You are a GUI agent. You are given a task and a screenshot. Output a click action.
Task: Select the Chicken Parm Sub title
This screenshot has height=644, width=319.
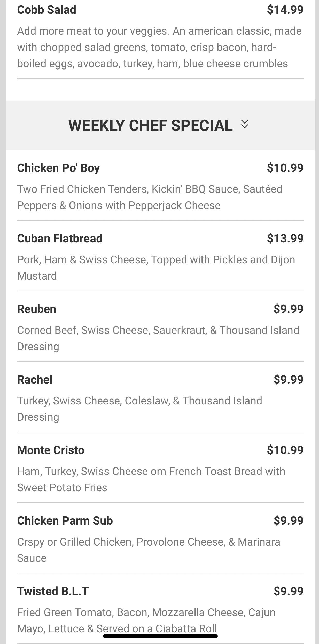click(x=65, y=520)
